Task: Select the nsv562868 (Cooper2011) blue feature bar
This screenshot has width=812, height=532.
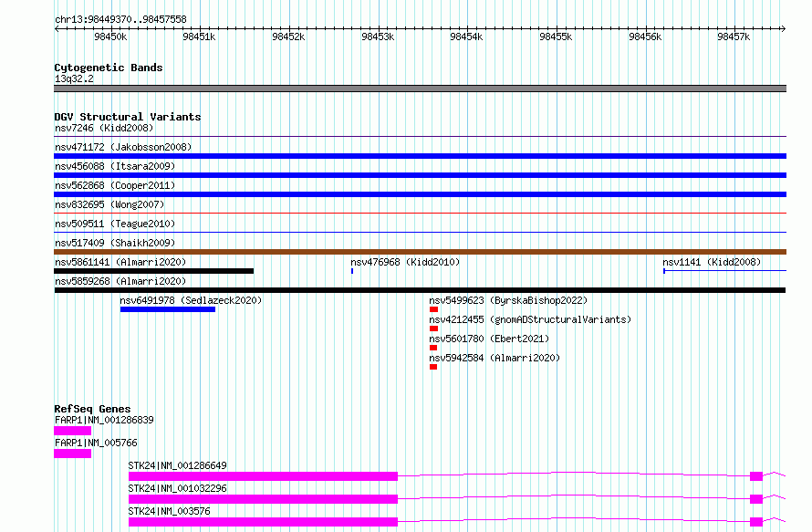Action: 420,194
